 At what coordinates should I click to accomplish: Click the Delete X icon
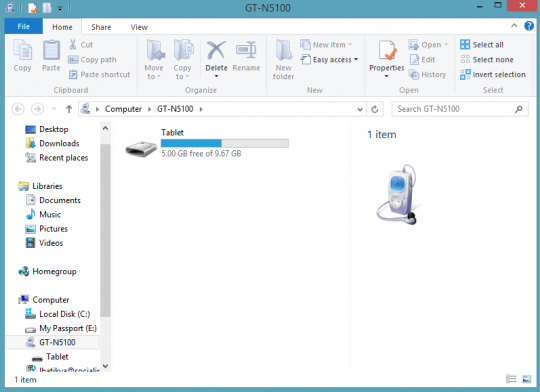[x=216, y=50]
